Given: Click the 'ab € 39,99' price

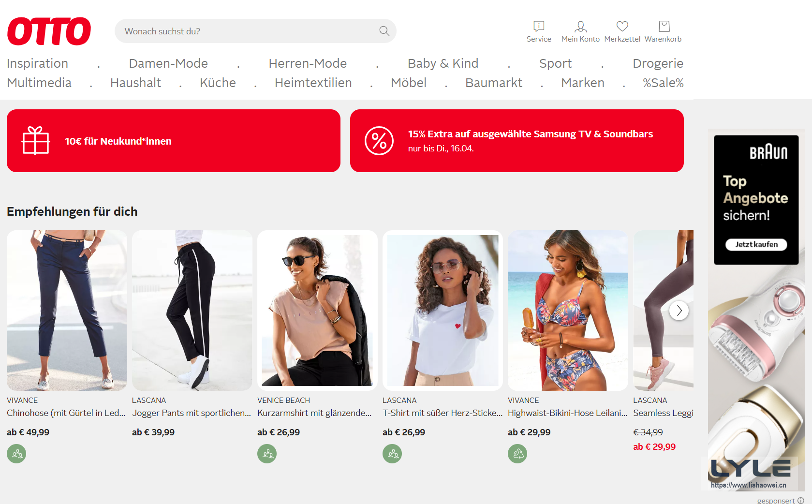Looking at the screenshot, I should tap(153, 432).
